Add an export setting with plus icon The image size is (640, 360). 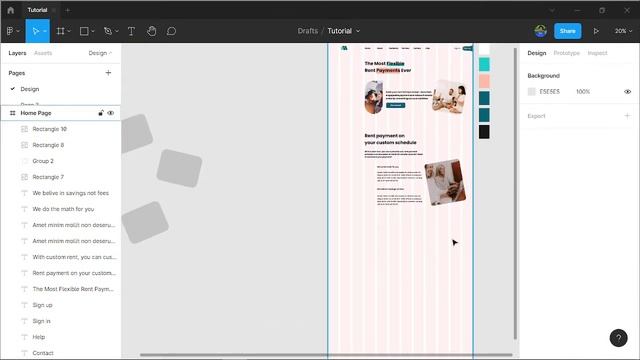(627, 116)
